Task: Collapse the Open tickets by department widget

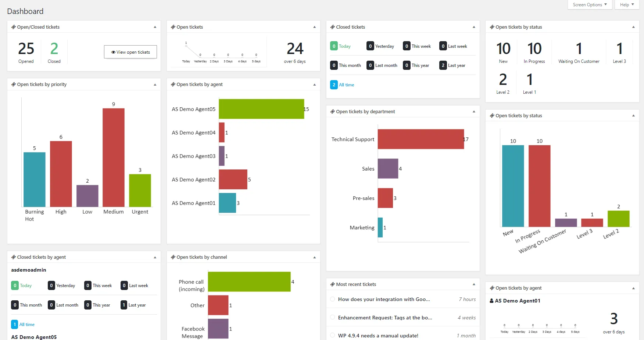Action: (474, 111)
